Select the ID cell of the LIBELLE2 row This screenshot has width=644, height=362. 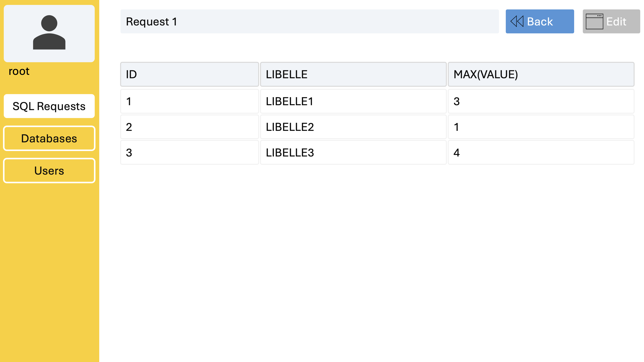point(189,127)
